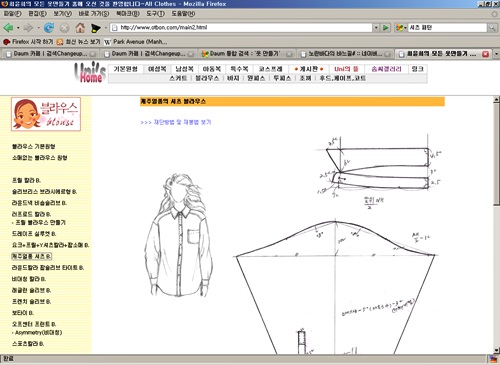Click 원피스 in sub navigation
500x365 pixels.
pos(256,78)
